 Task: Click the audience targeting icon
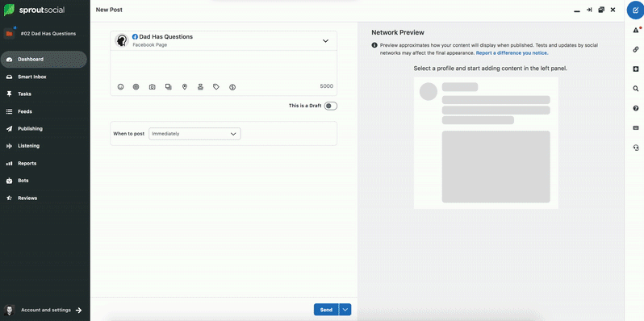136,87
